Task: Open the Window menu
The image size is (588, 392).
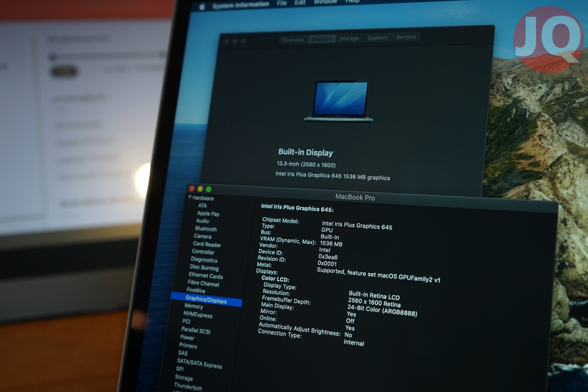Action: pos(325,2)
